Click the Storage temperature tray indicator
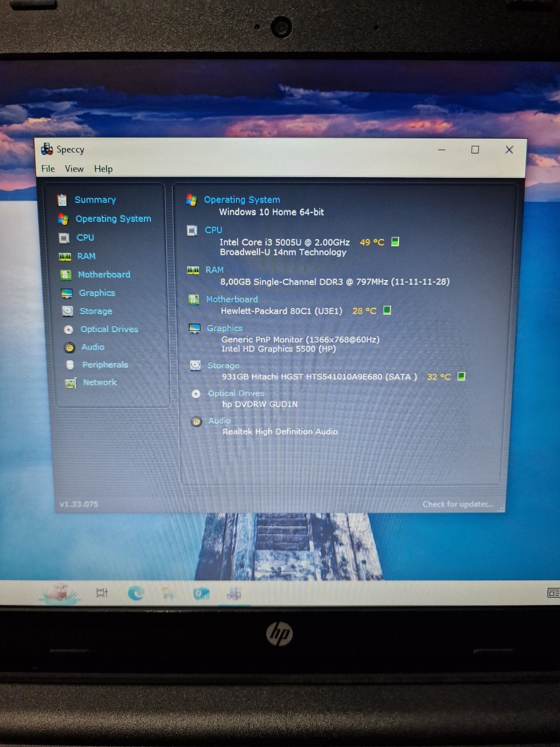The height and width of the screenshot is (747, 560). [461, 376]
